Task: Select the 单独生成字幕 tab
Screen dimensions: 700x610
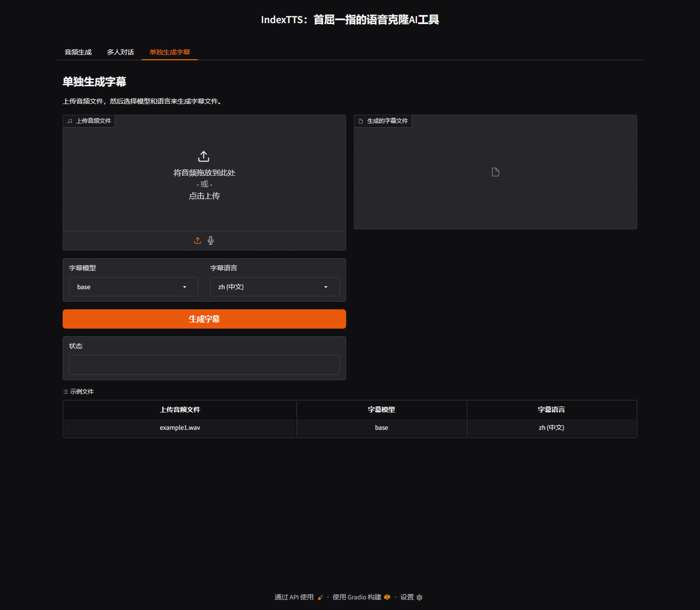Action: pos(170,52)
